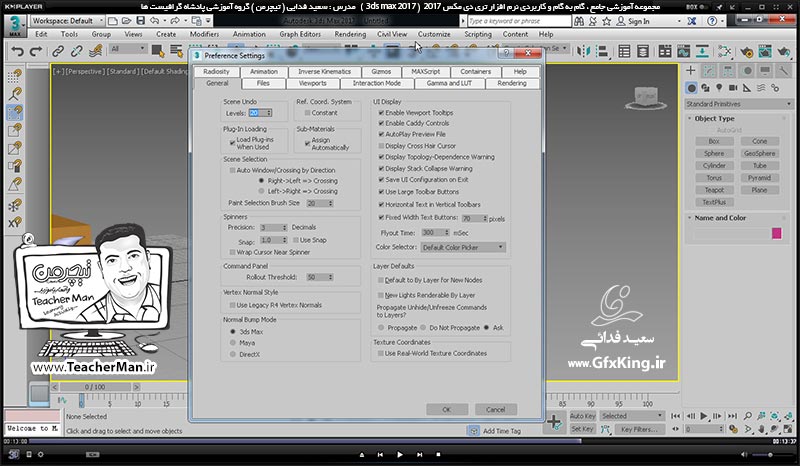Image resolution: width=800 pixels, height=466 pixels.
Task: Select DirectX normal bump mode radio
Action: click(233, 354)
